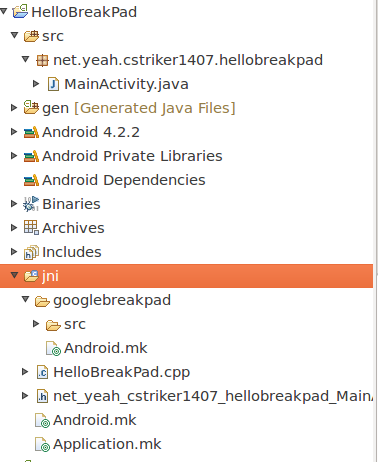Select the Includes label
Screen dimensions: 378x462
(72, 252)
